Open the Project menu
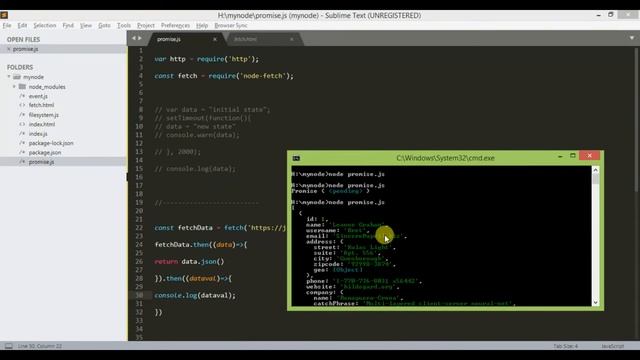The height and width of the screenshot is (360, 640). point(146,25)
